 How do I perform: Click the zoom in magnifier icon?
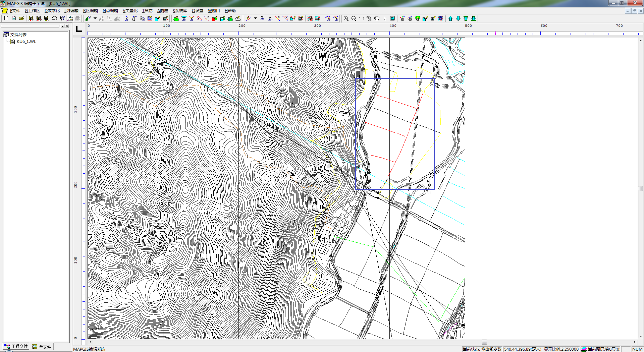346,18
